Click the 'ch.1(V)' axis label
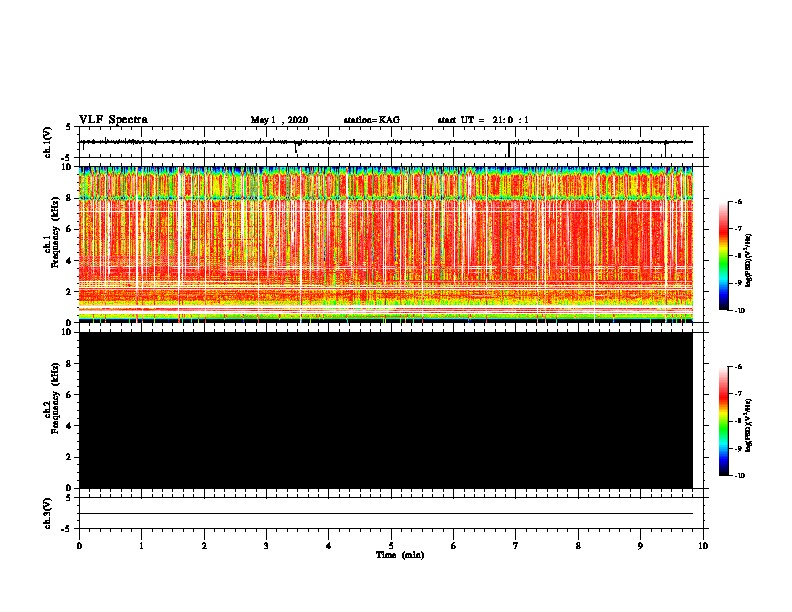The image size is (792, 612). (47, 142)
